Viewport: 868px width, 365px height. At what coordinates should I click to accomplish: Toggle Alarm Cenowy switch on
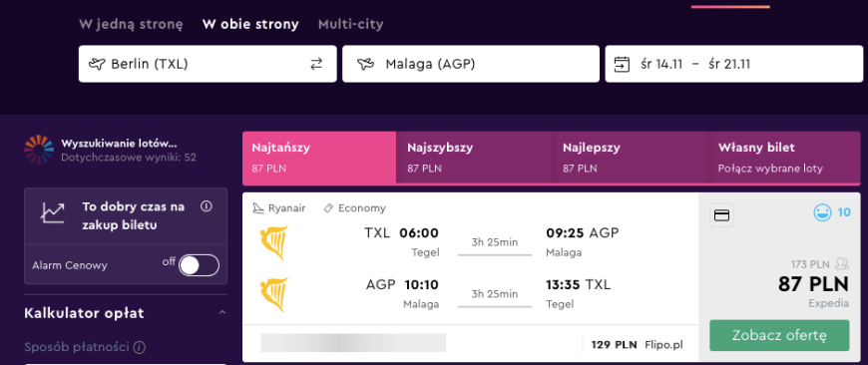tap(199, 265)
